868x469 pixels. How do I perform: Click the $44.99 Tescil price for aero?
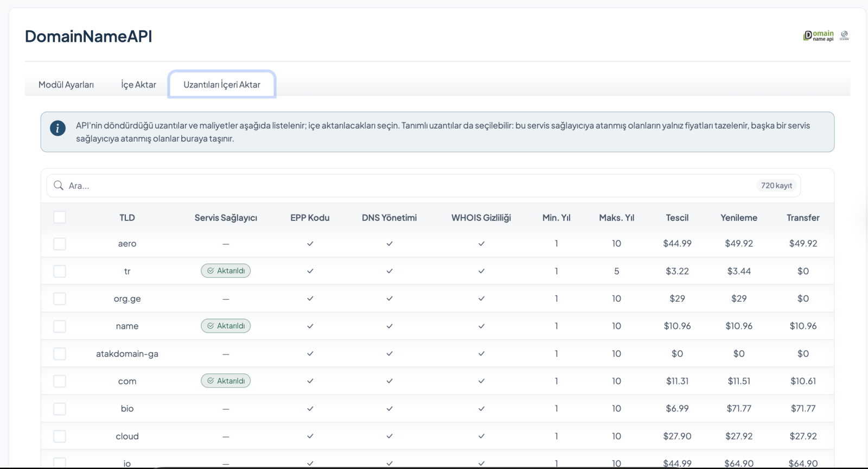pos(677,244)
